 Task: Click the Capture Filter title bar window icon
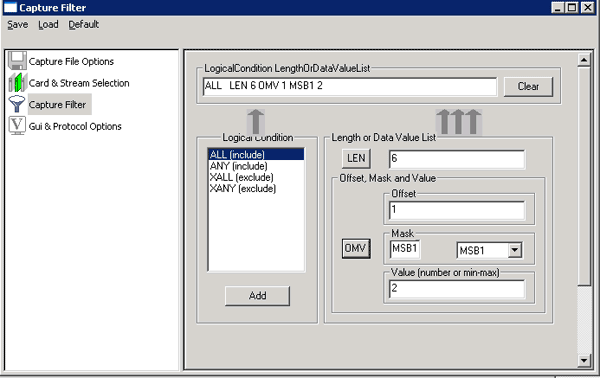coord(10,7)
